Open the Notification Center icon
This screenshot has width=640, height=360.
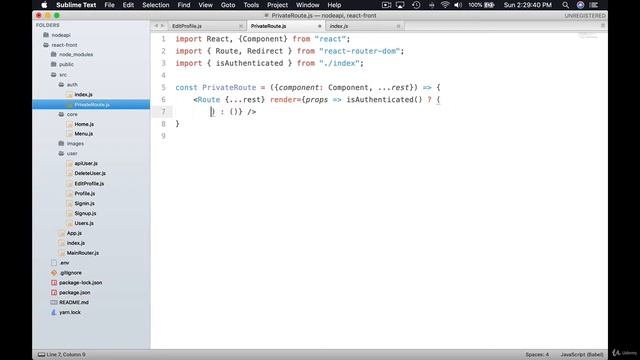click(x=594, y=5)
